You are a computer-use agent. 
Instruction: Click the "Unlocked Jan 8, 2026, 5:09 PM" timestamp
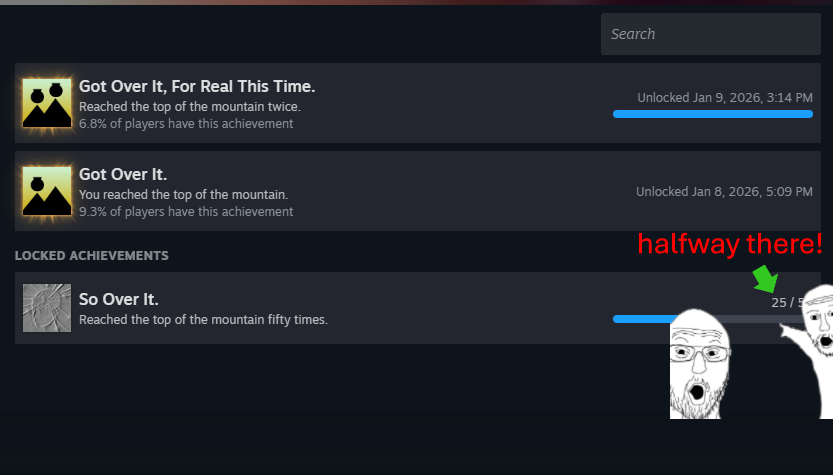724,191
